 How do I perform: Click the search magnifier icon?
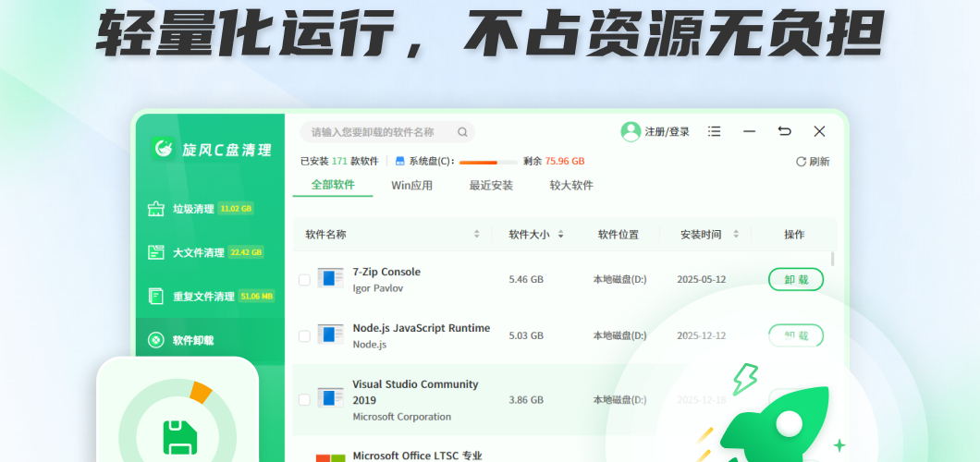[x=462, y=132]
